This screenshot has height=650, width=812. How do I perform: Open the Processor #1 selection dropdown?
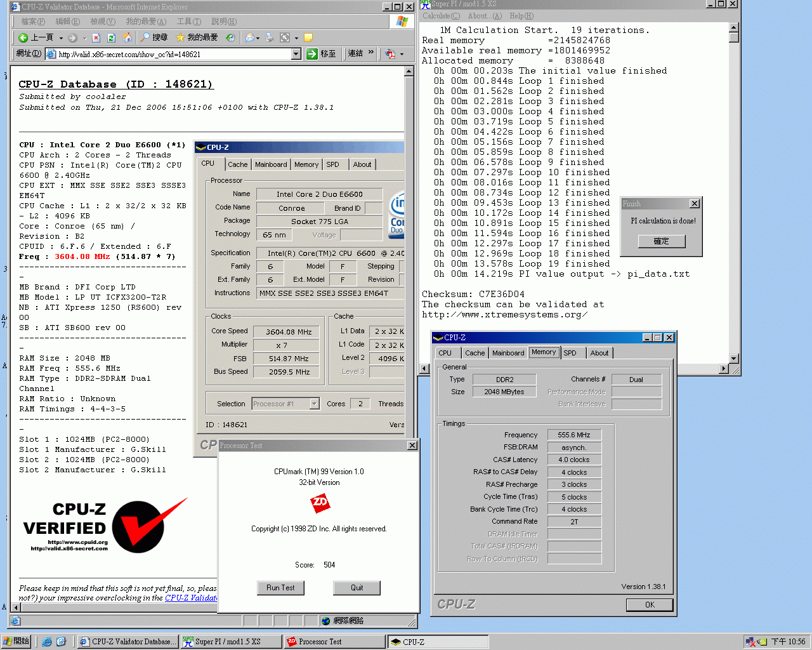[314, 404]
